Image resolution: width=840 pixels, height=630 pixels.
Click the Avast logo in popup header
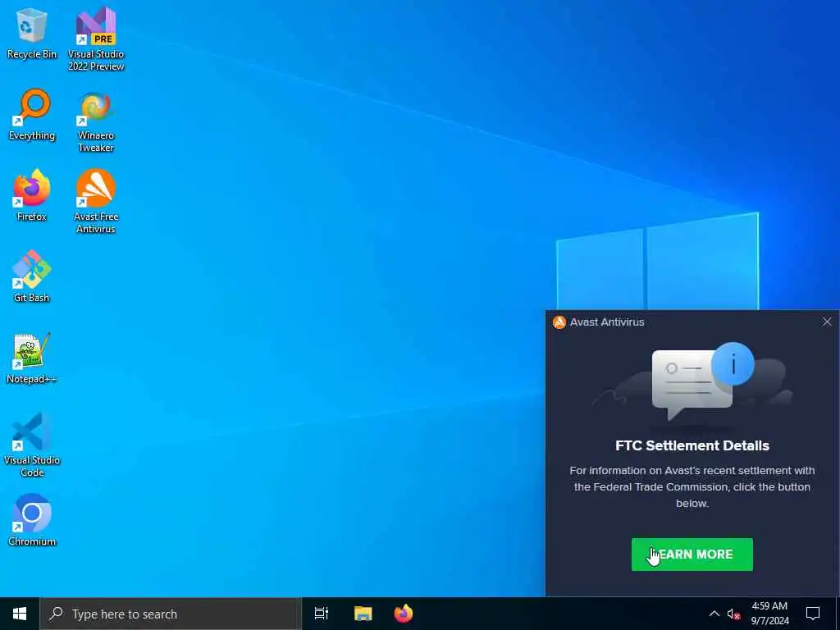point(559,322)
